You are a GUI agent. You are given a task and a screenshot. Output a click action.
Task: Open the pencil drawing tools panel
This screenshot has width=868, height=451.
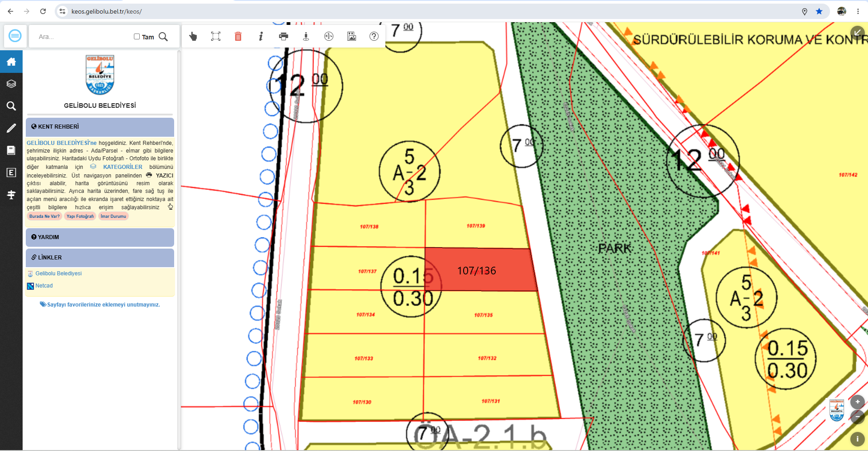coord(11,128)
